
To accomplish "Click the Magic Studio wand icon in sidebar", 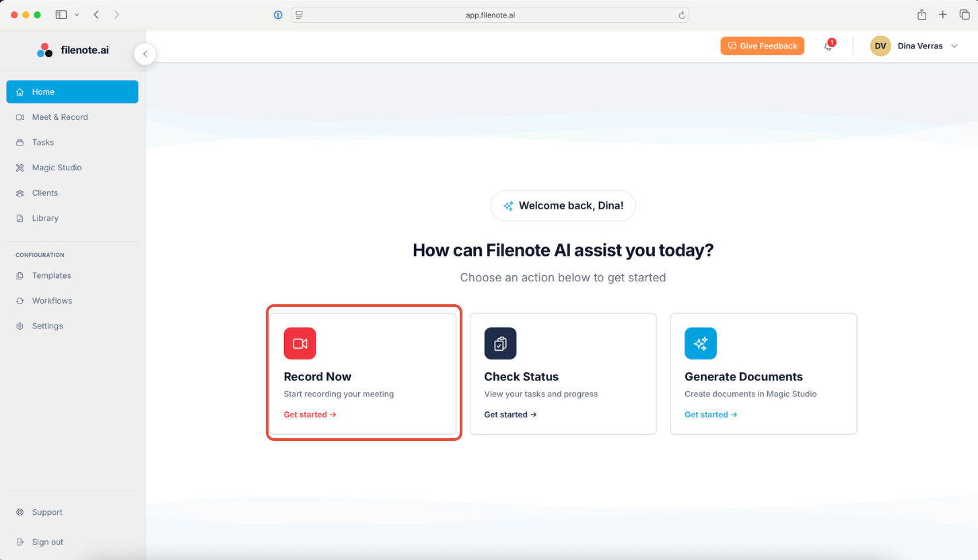I will (20, 168).
